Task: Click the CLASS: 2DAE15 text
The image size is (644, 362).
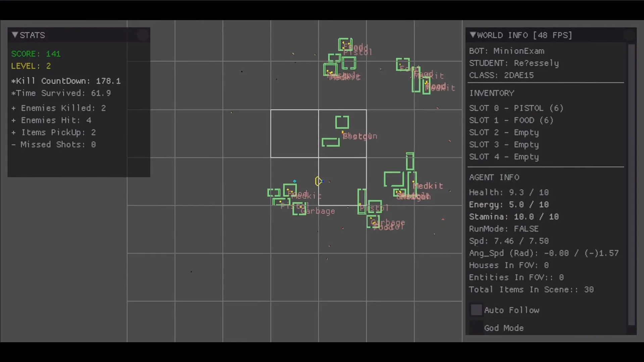Action: [x=501, y=75]
